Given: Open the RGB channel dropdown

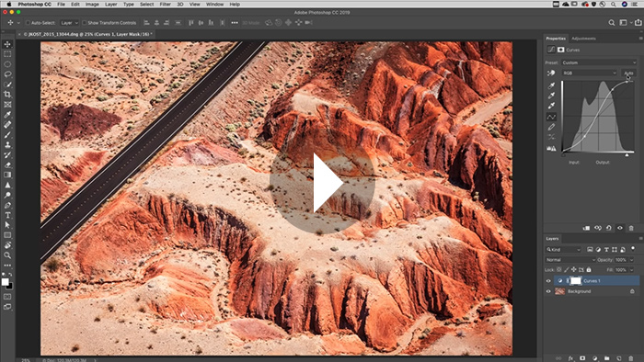Looking at the screenshot, I should tap(590, 73).
